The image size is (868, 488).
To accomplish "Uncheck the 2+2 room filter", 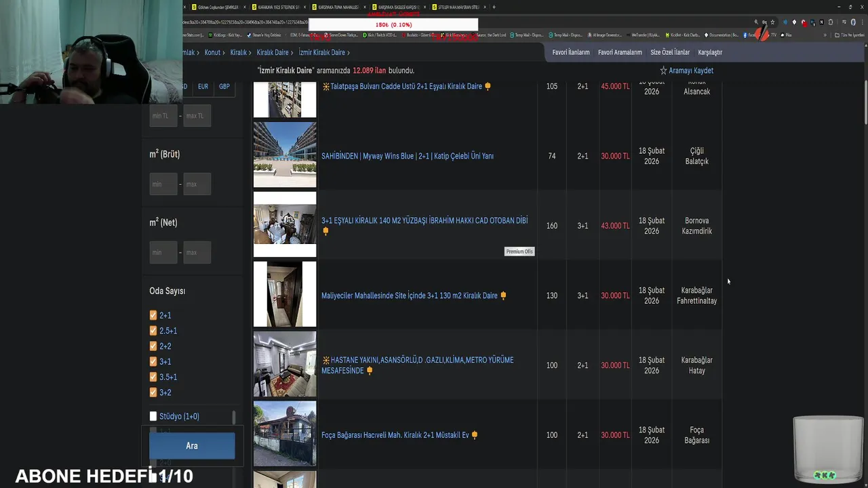I will tap(153, 346).
